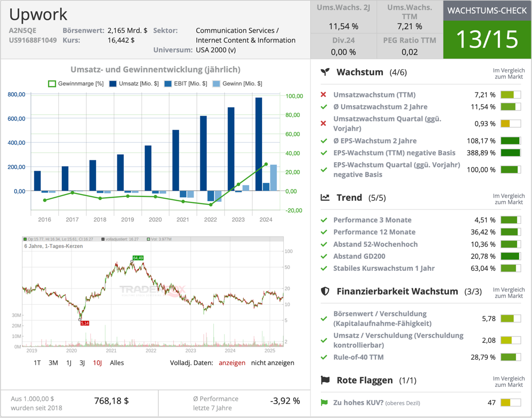532x418 pixels.
Task: Click the 388,89 % EPS-Wachstum value
Action: [x=481, y=153]
